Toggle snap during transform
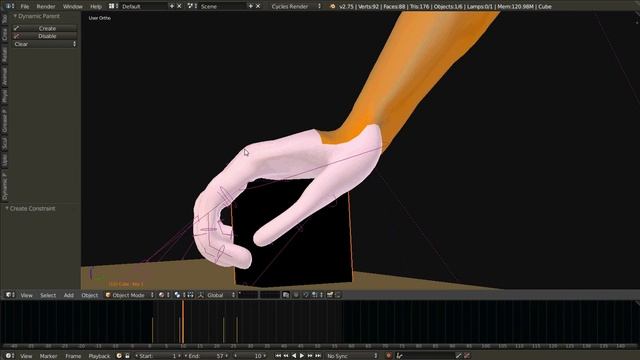This screenshot has height=360, width=640. pos(306,295)
